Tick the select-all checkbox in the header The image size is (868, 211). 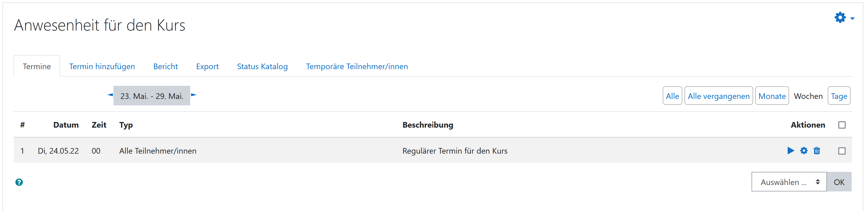point(842,125)
